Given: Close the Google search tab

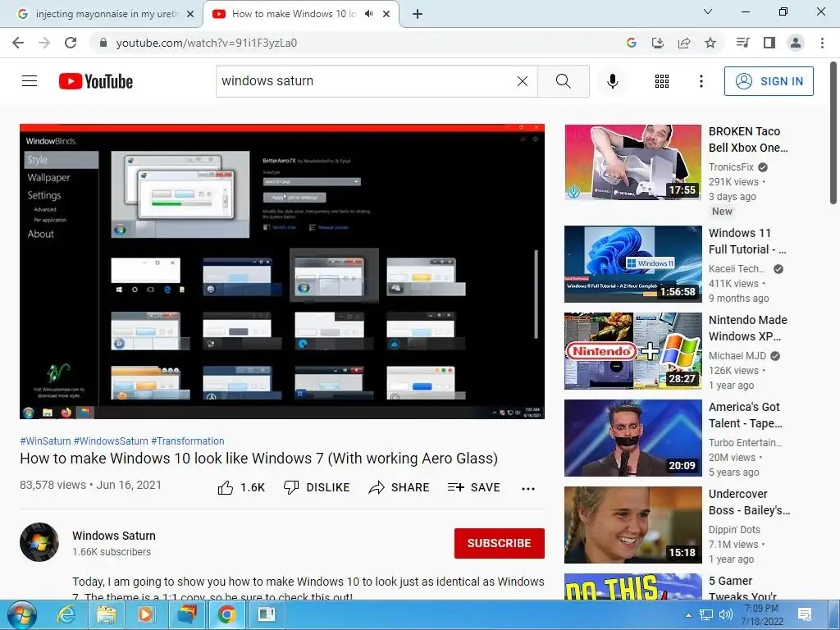Looking at the screenshot, I should tap(189, 14).
